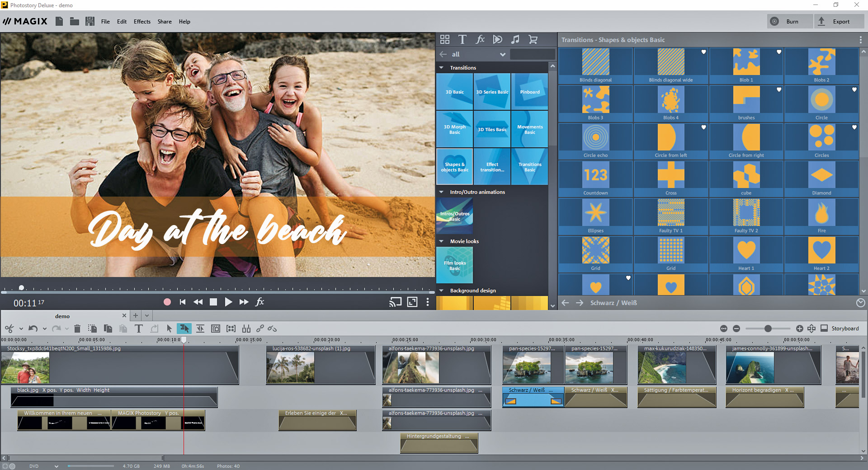Open the Film looks Basic folder
868x470 pixels.
[455, 265]
